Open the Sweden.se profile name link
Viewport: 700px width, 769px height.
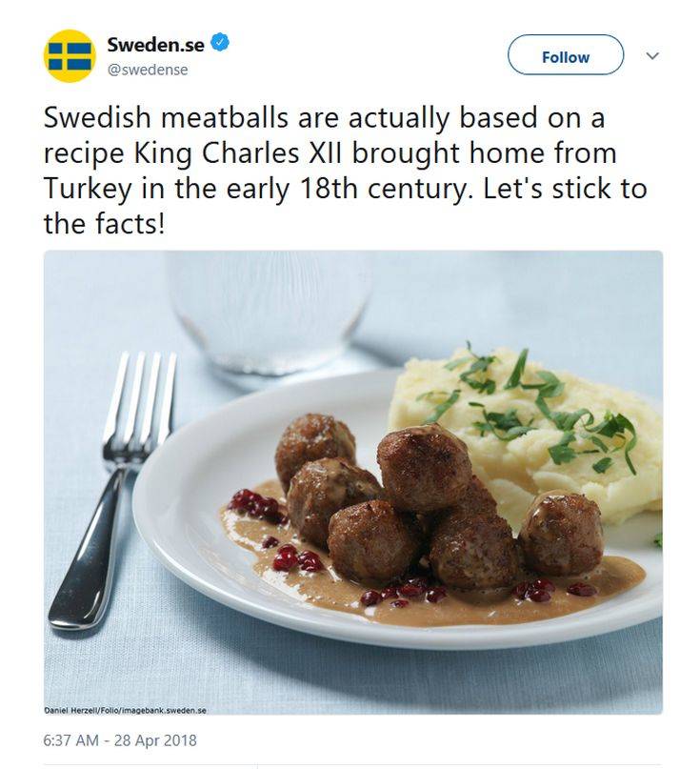155,44
